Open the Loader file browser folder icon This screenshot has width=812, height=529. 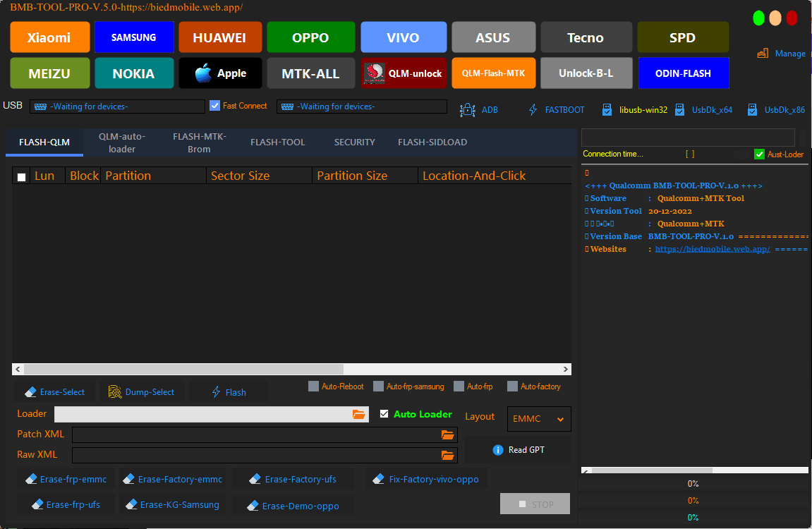[x=359, y=414]
